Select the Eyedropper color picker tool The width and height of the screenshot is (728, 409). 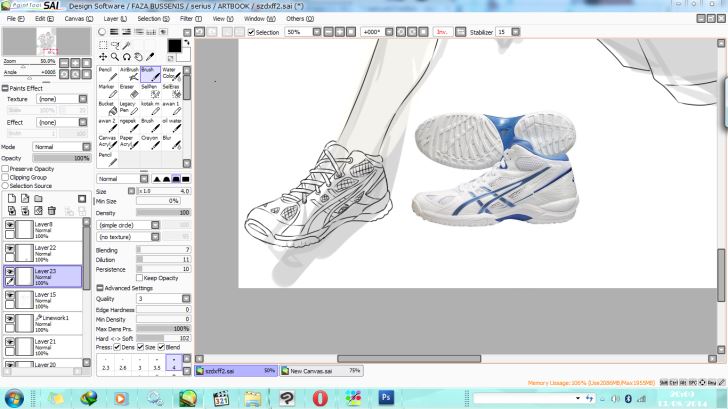150,57
